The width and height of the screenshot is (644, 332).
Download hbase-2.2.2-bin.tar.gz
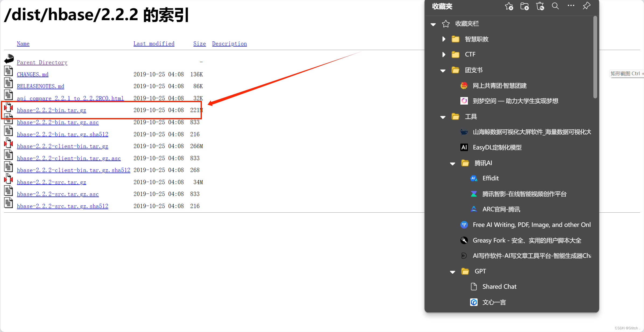click(51, 110)
